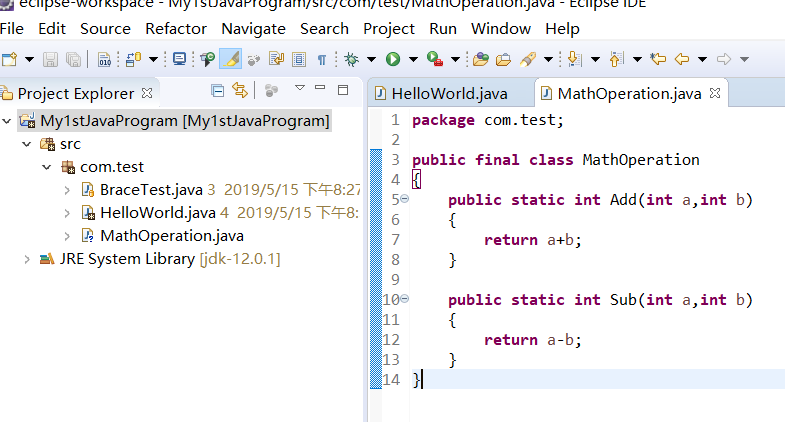The height and width of the screenshot is (422, 785).
Task: Open a console via monitor icon
Action: [179, 59]
